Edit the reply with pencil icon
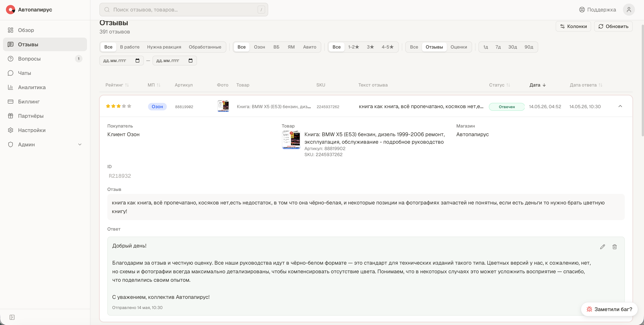 coord(603,247)
